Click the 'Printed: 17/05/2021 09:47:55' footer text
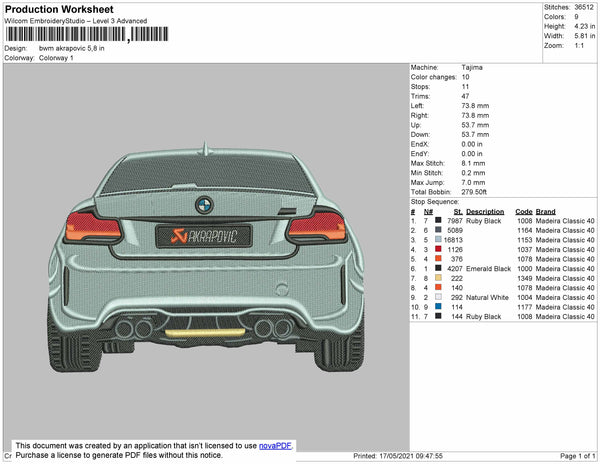 click(398, 456)
